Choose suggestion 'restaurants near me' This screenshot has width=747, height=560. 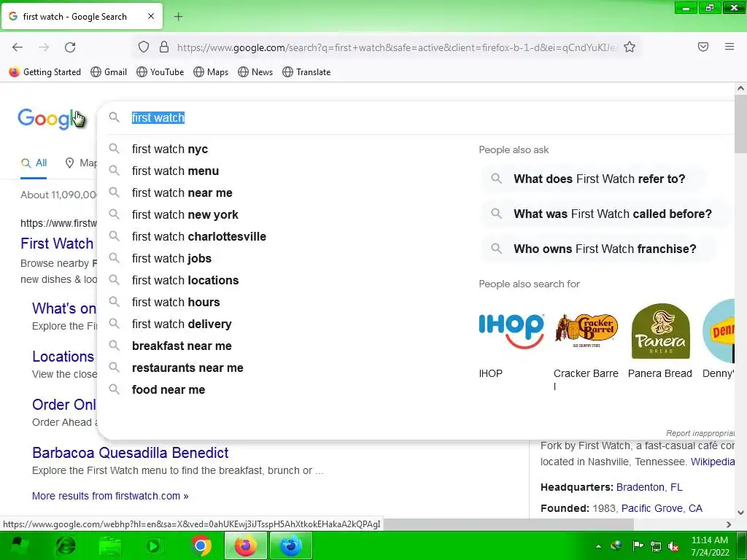coord(187,368)
